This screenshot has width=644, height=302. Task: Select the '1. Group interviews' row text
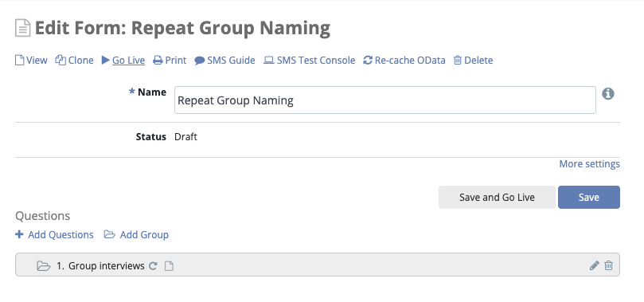[x=100, y=266]
